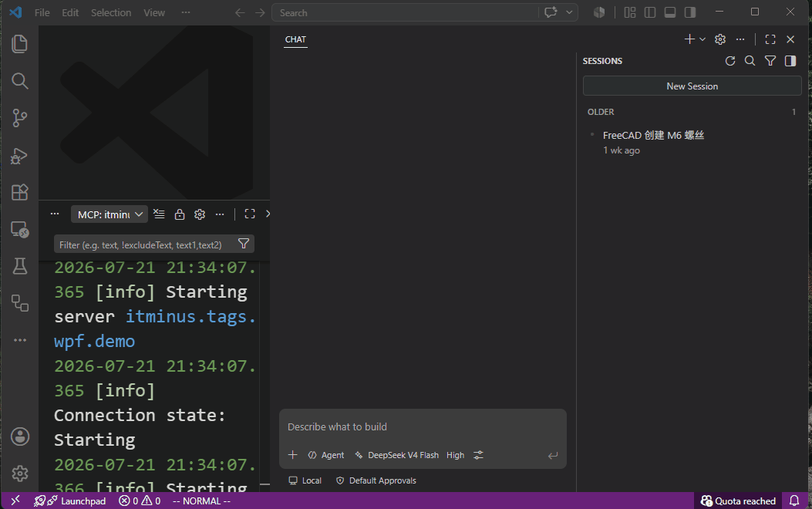The width and height of the screenshot is (812, 509).
Task: Click the New Session button
Action: pyautogui.click(x=692, y=86)
